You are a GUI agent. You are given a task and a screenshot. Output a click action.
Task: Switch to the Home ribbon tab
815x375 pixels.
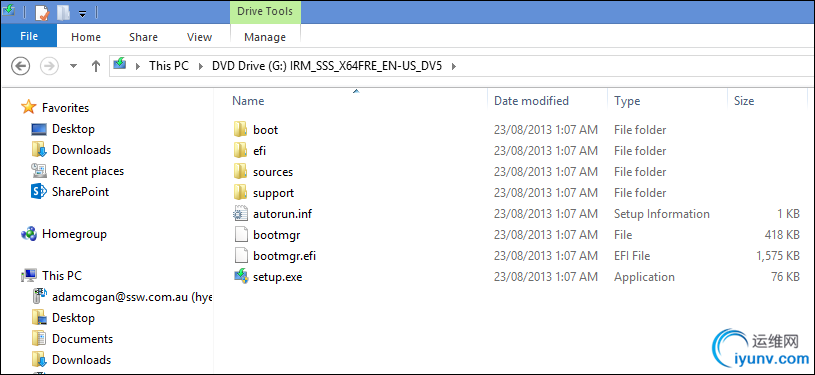tap(86, 37)
